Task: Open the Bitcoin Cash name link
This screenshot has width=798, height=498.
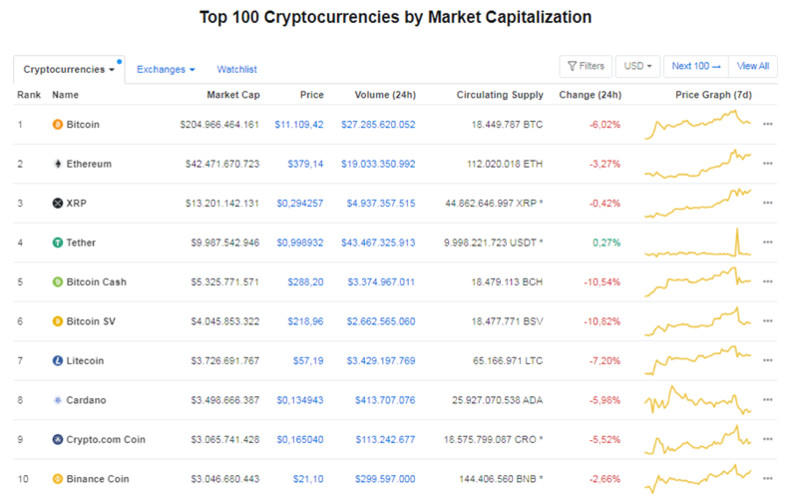Action: pyautogui.click(x=96, y=282)
